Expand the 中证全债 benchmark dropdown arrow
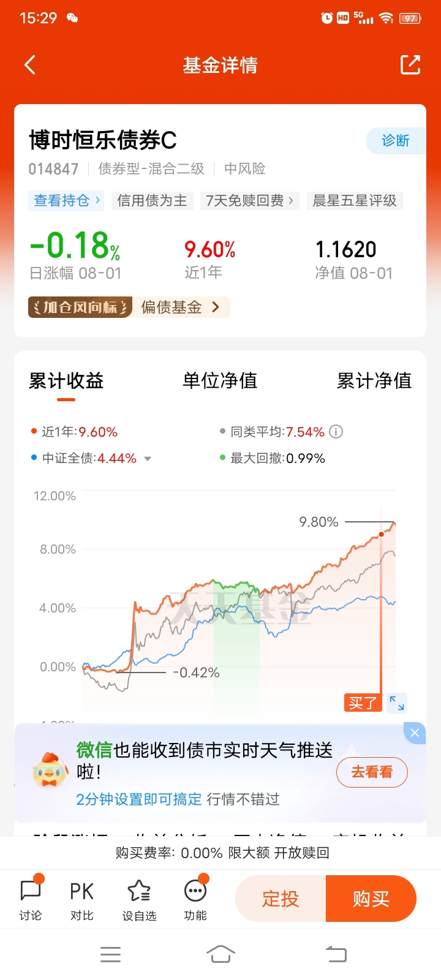Image resolution: width=441 pixels, height=980 pixels. point(147,459)
